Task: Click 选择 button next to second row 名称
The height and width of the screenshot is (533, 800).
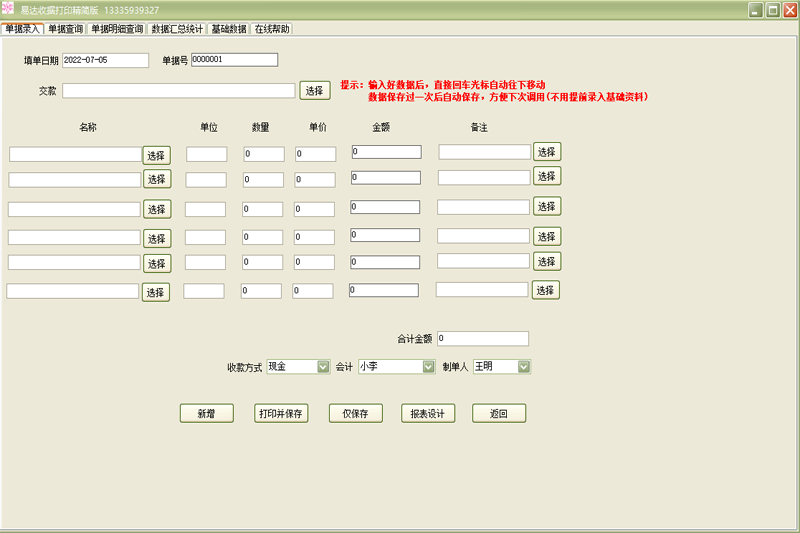Action: 157,179
